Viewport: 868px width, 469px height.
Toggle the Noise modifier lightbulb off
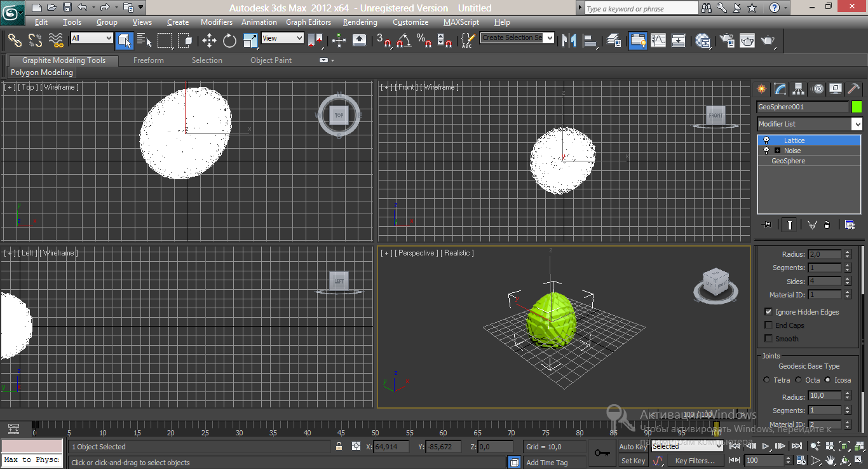[766, 151]
